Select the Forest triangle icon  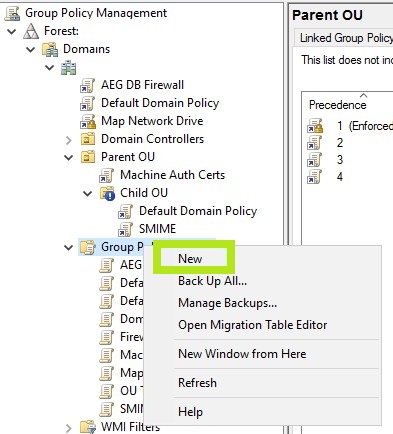click(31, 31)
